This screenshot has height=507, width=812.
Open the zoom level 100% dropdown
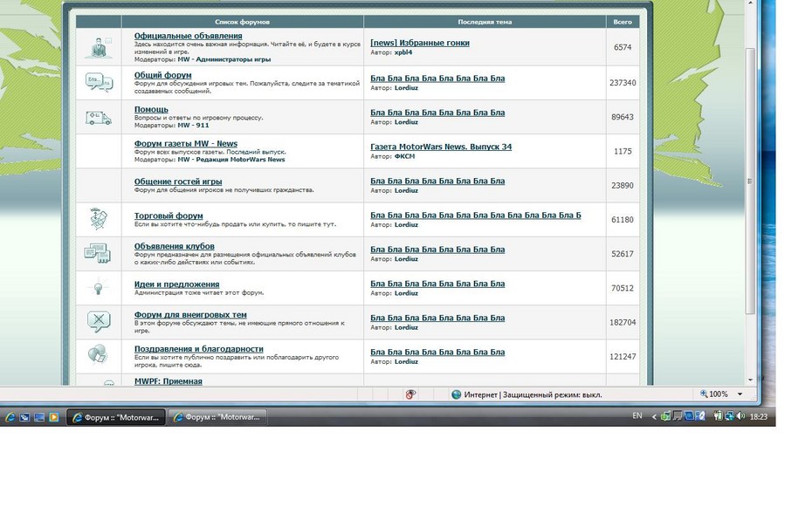(x=722, y=394)
